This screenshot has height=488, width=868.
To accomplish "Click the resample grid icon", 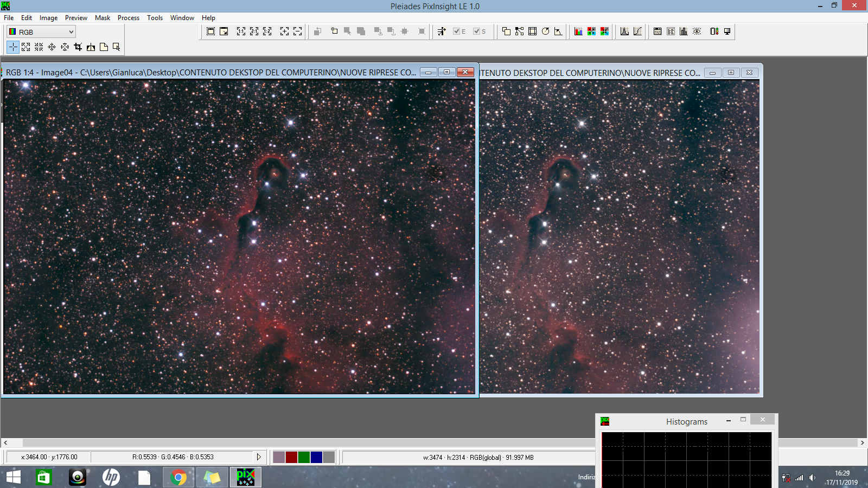I will [x=532, y=31].
